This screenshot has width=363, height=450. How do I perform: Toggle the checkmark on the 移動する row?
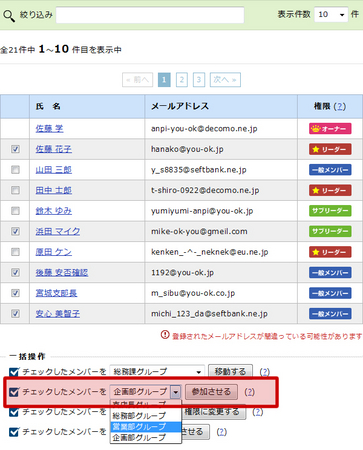[14, 372]
